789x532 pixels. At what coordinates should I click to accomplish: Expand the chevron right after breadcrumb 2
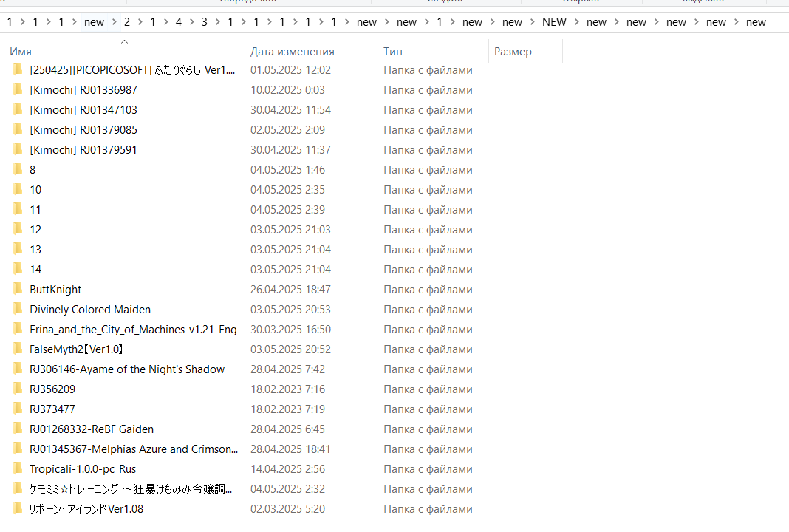coord(140,22)
